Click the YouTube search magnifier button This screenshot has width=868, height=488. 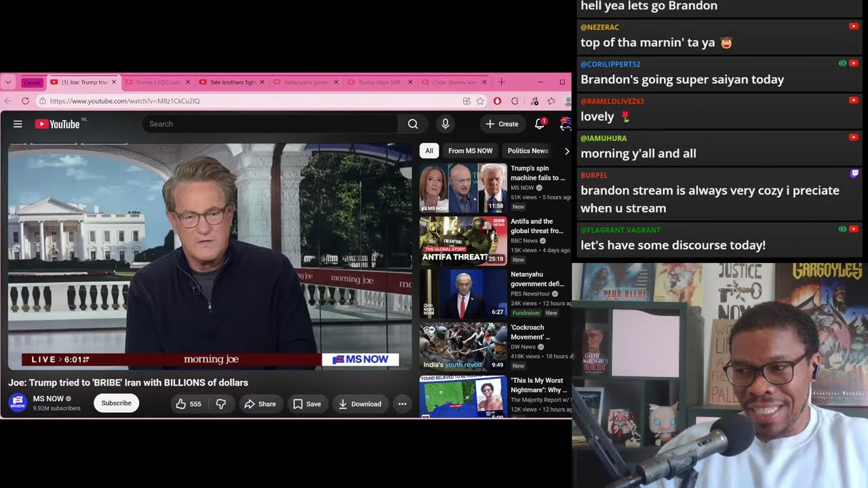tap(412, 124)
